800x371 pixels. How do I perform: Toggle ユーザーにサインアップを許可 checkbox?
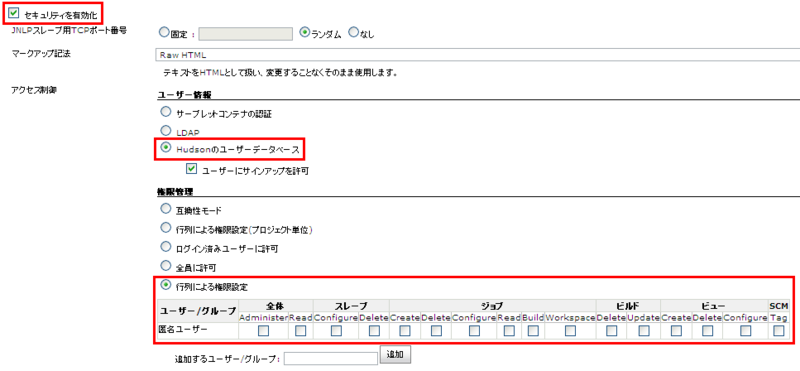point(192,168)
